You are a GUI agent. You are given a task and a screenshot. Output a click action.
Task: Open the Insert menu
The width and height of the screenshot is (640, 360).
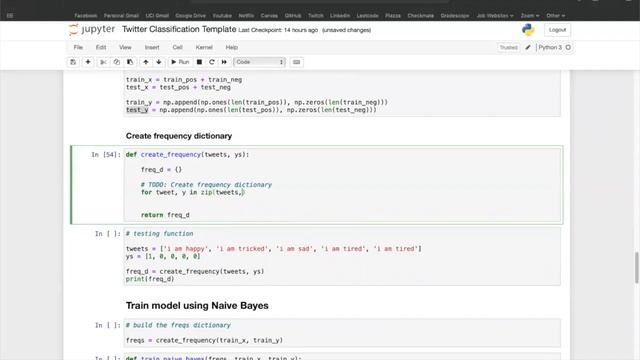152,47
